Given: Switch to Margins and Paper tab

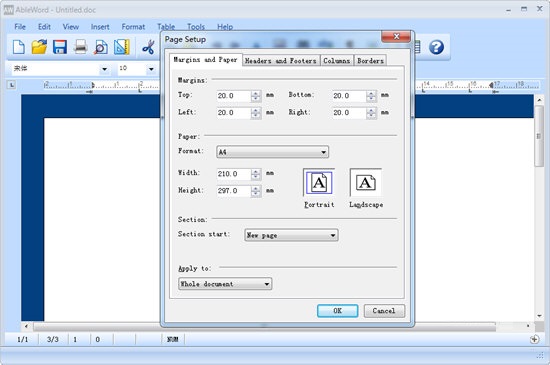Looking at the screenshot, I should [x=206, y=60].
